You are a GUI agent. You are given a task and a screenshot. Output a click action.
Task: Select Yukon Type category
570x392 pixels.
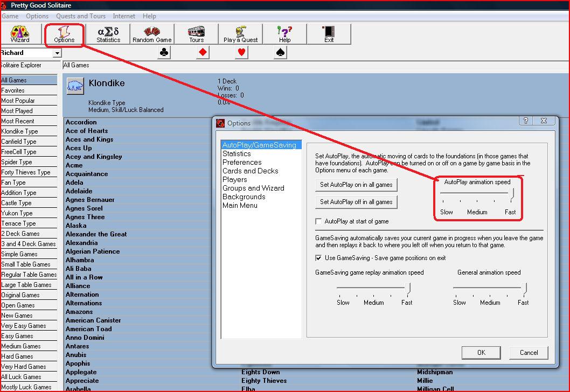tap(29, 213)
